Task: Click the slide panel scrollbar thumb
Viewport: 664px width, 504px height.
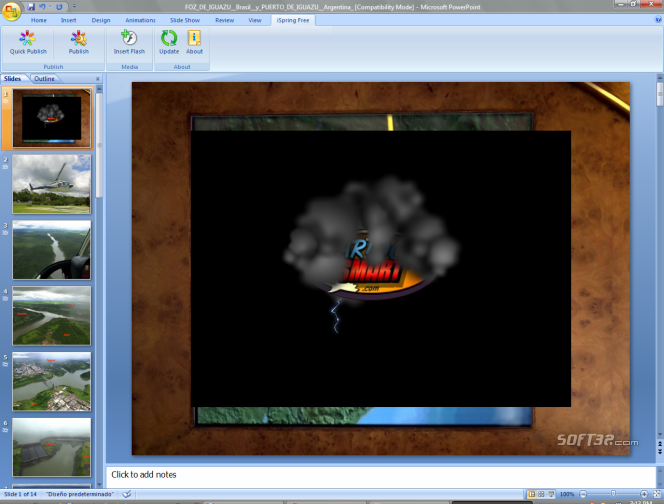Action: (x=99, y=145)
